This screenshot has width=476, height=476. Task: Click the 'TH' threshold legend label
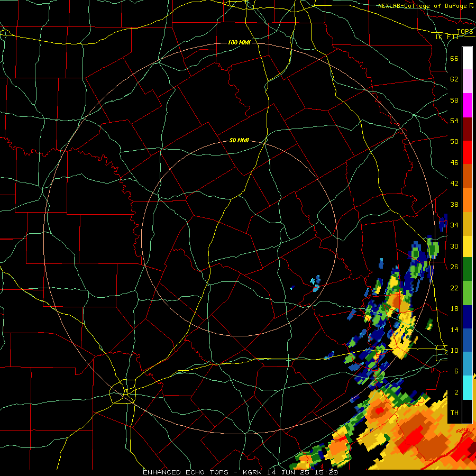pos(454,413)
